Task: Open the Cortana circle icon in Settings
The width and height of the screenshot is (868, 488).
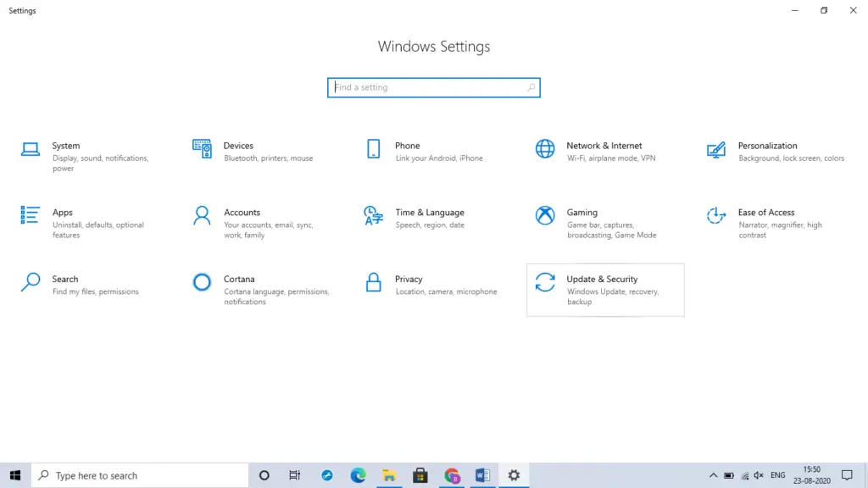Action: (202, 282)
